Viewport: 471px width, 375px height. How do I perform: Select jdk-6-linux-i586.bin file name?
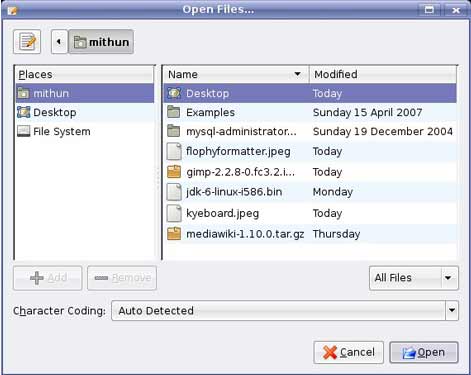point(234,192)
